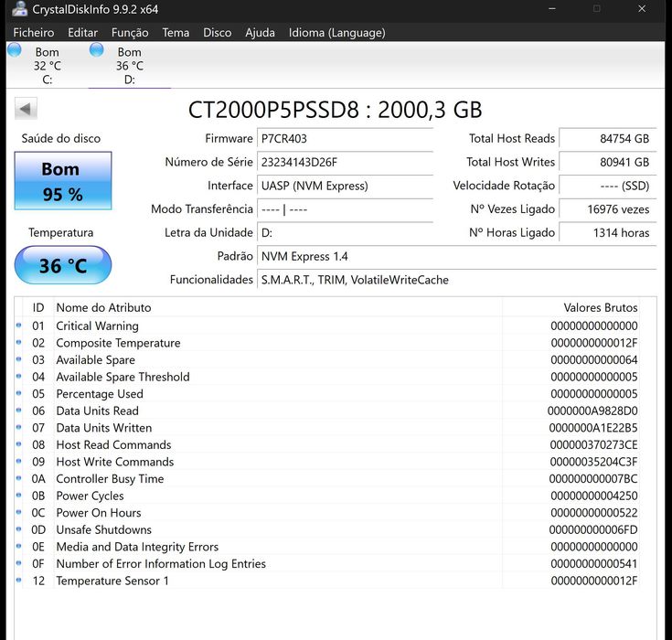Click the Firmware field P7CR403
The width and height of the screenshot is (672, 640).
click(345, 139)
